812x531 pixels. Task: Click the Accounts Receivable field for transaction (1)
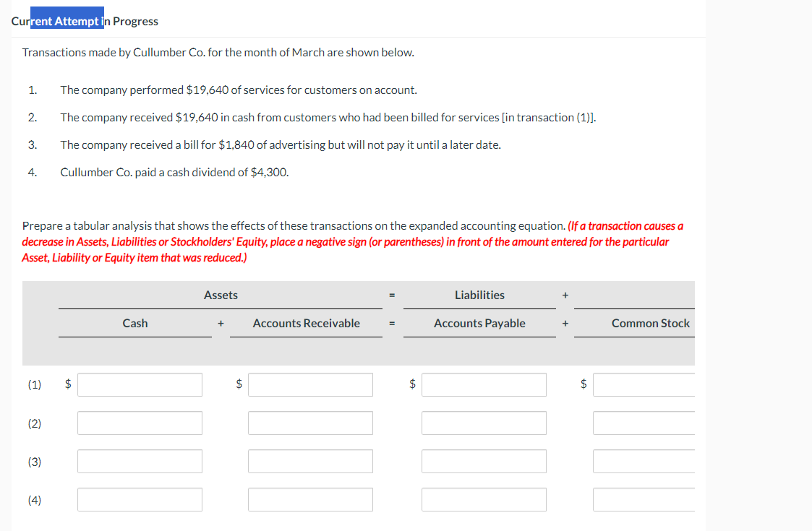pyautogui.click(x=310, y=384)
